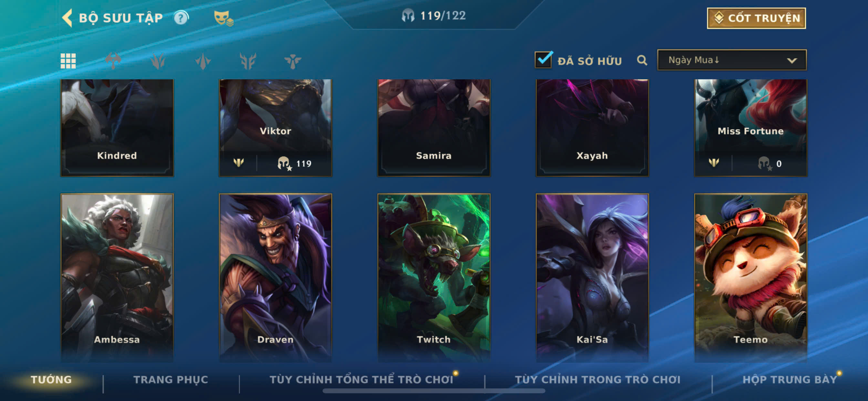Switch to the Trang Phục tab
The width and height of the screenshot is (868, 401).
click(x=171, y=379)
